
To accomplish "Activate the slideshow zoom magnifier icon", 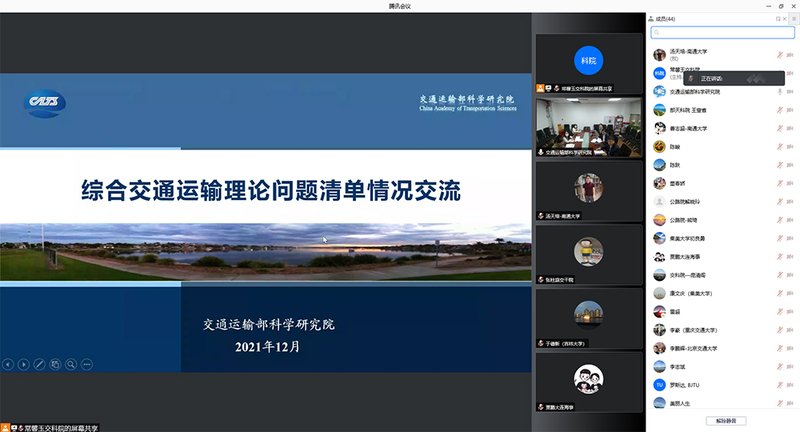I will (x=71, y=364).
